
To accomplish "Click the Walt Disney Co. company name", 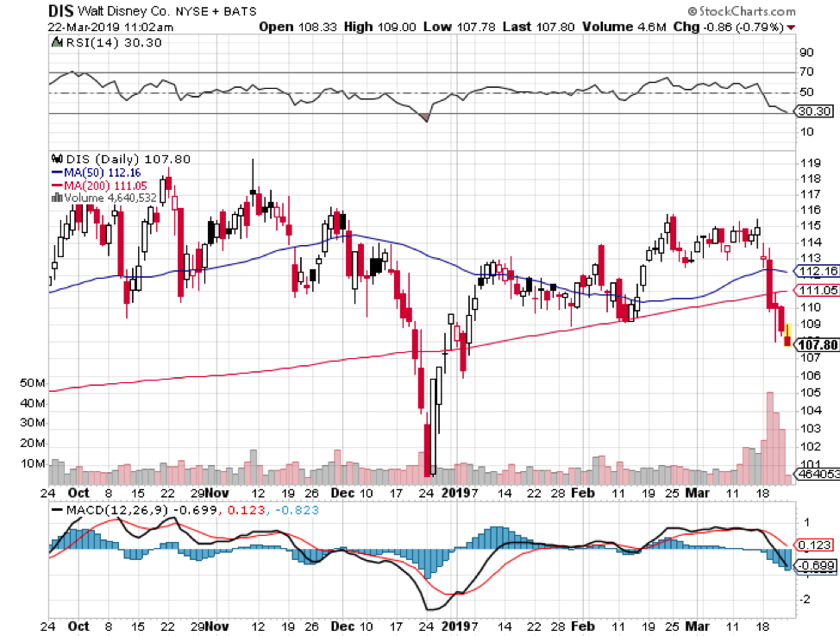I will 124,11.
